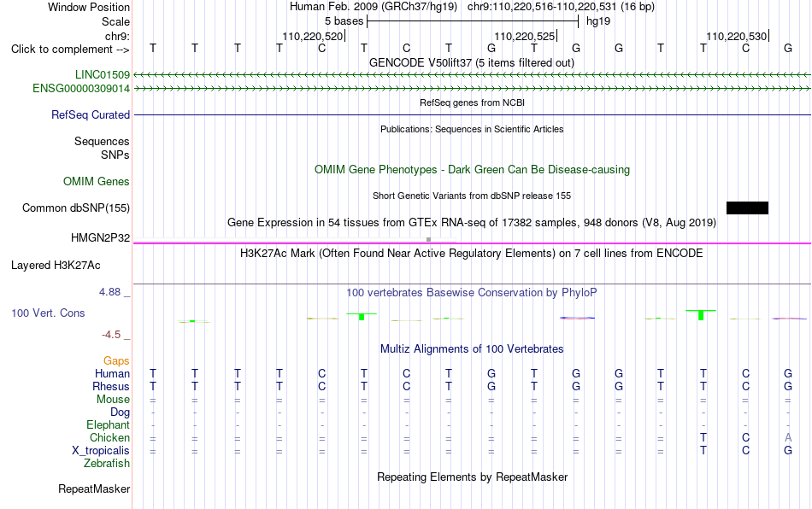Screen dimensions: 812x509
Task: Click the Window Position label
Action: pyautogui.click(x=89, y=7)
